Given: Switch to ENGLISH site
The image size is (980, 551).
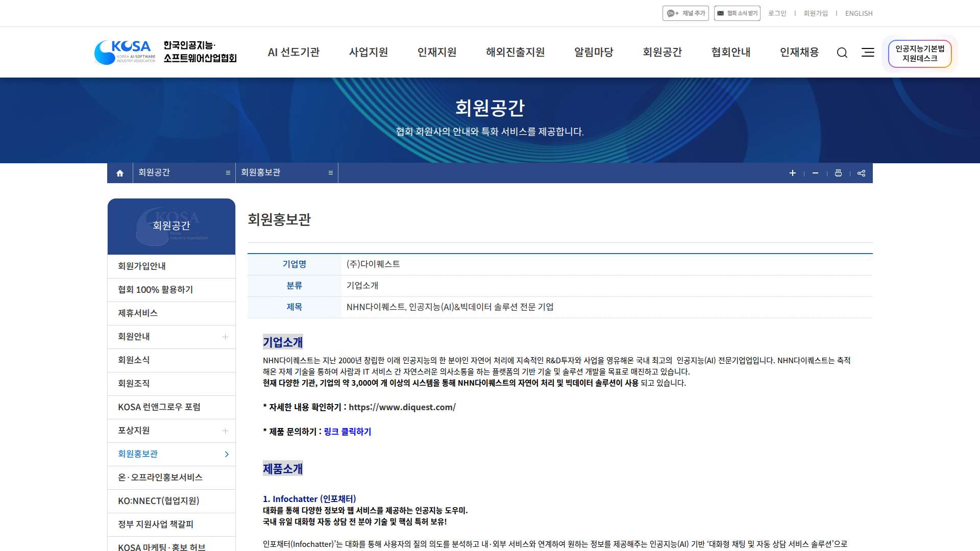Looking at the screenshot, I should [x=859, y=13].
